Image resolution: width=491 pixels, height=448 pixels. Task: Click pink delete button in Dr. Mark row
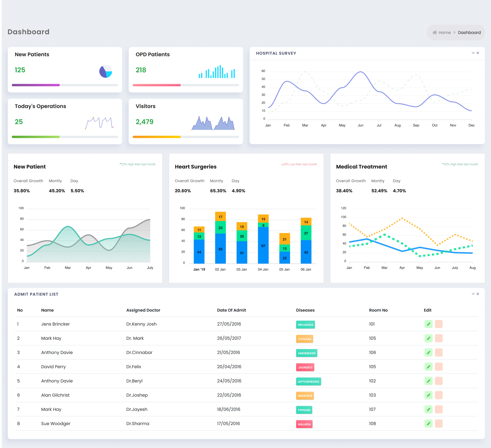pos(439,338)
